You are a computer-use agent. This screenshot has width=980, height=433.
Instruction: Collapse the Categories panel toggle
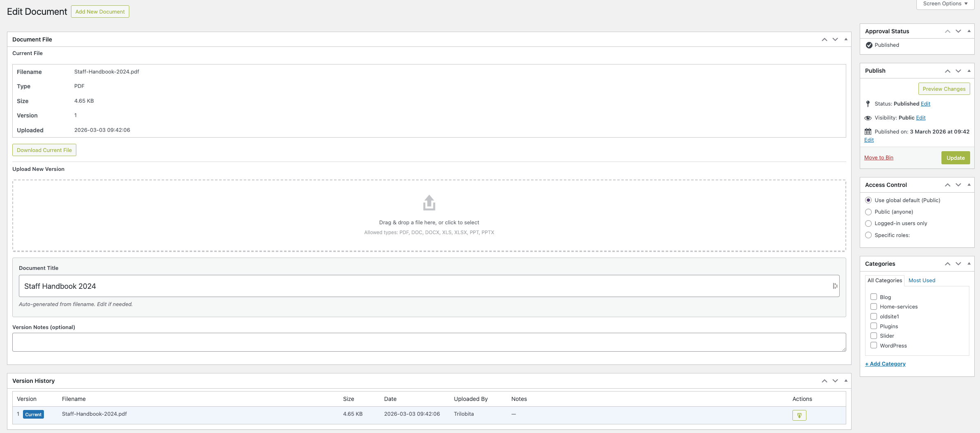pyautogui.click(x=969, y=264)
